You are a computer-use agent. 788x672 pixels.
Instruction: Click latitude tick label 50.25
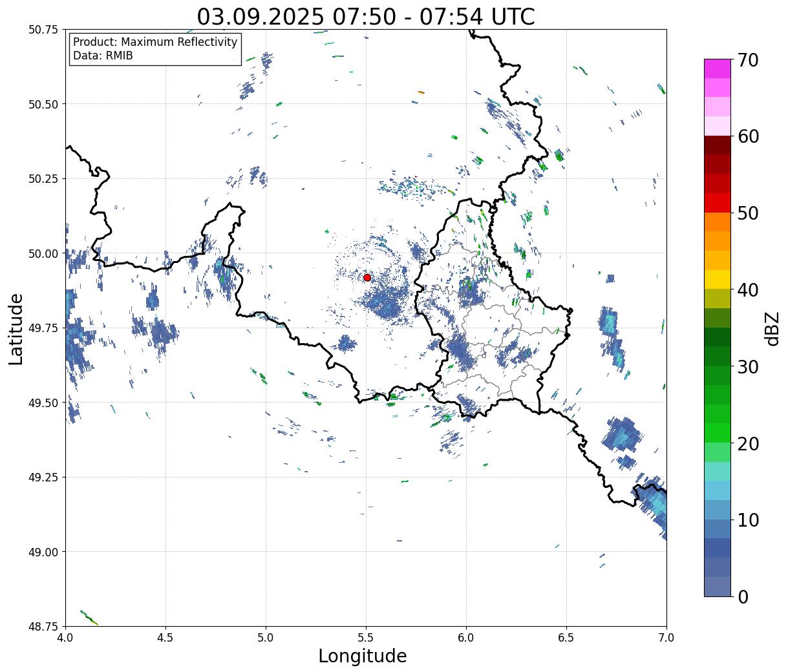43,179
